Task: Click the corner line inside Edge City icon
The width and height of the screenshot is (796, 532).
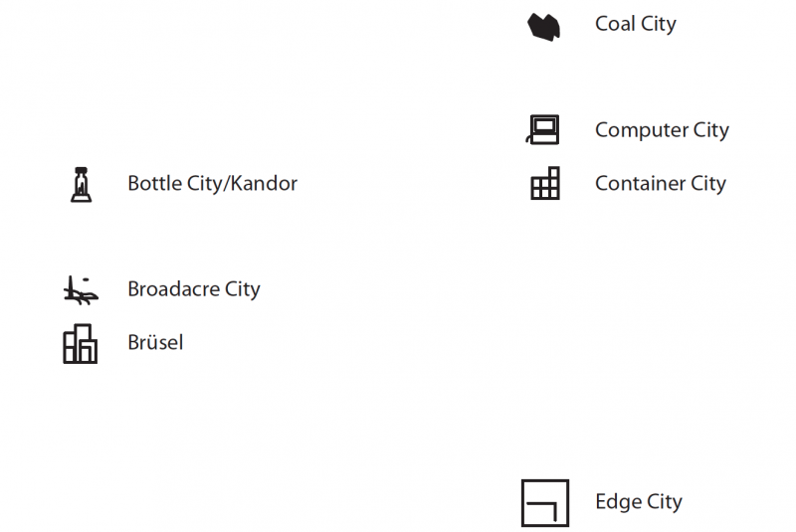Action: (x=543, y=511)
